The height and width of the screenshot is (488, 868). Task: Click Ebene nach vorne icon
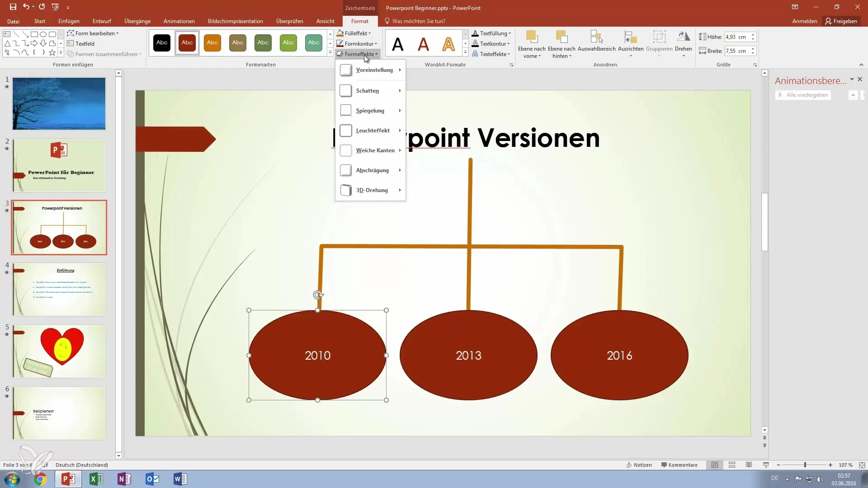tap(532, 37)
